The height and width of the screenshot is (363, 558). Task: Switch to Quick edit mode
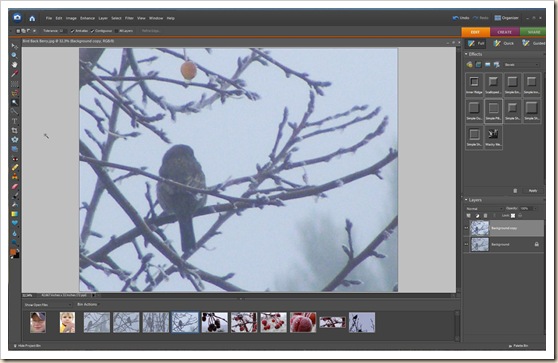503,43
